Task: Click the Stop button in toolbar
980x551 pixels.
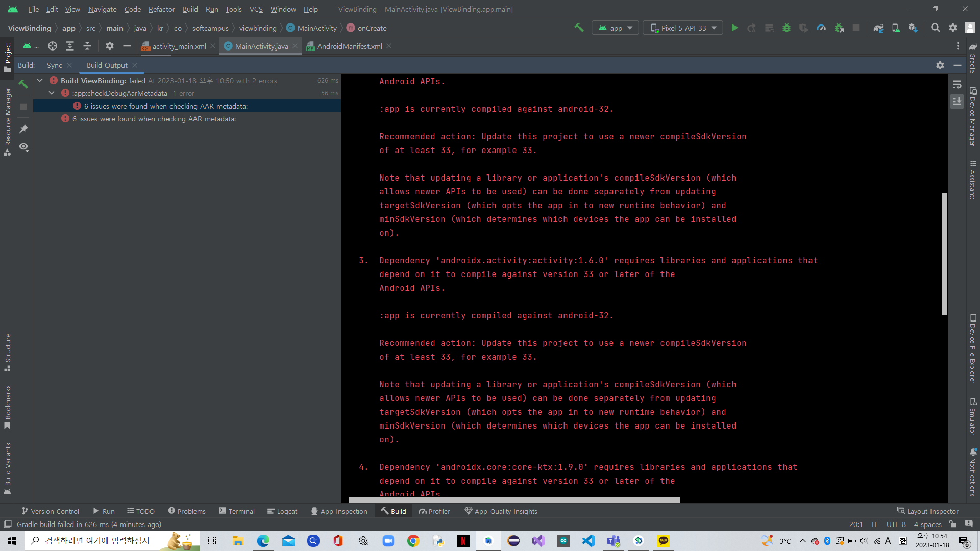Action: point(856,28)
